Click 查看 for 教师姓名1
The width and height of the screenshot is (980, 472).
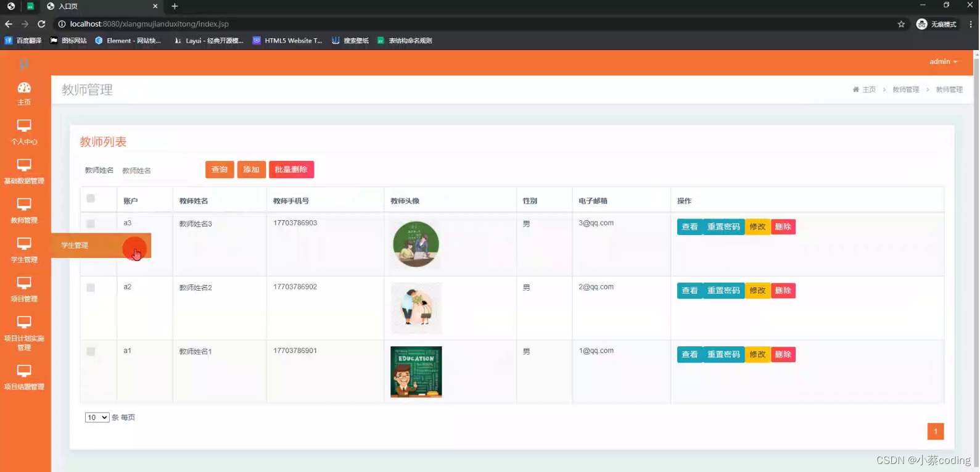(x=690, y=355)
